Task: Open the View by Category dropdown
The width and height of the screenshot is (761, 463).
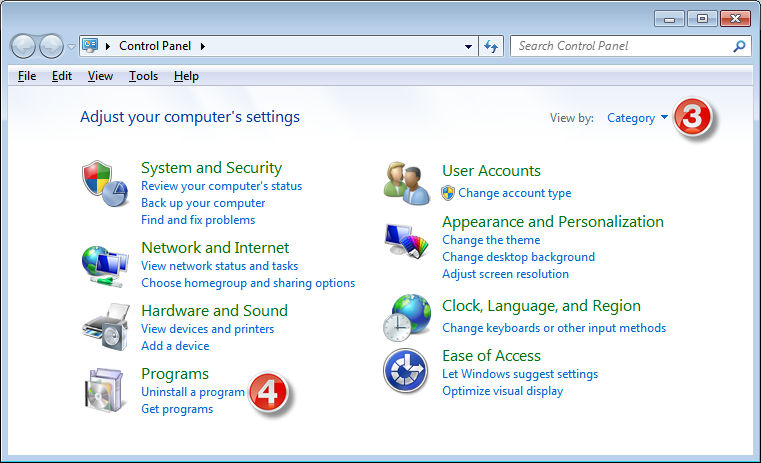Action: (637, 118)
